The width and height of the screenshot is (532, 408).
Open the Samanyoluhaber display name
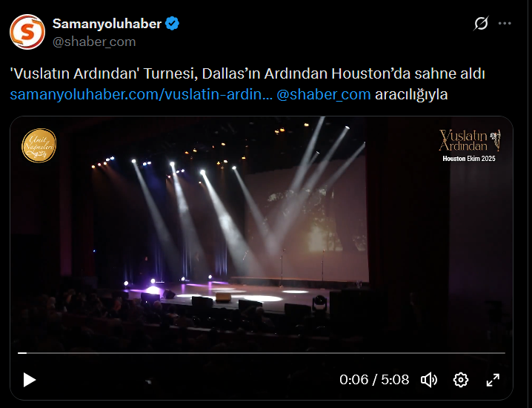[x=107, y=24]
